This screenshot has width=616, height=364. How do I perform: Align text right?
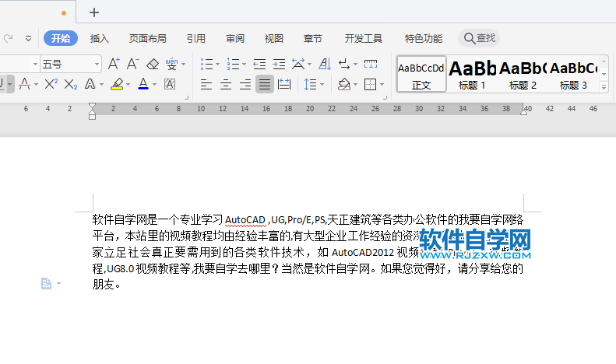click(x=245, y=84)
